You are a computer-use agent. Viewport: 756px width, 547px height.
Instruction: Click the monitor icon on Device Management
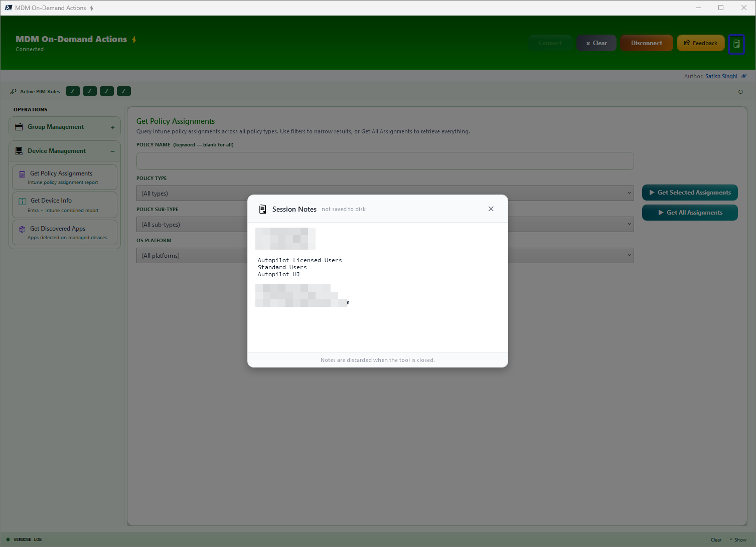(x=19, y=150)
